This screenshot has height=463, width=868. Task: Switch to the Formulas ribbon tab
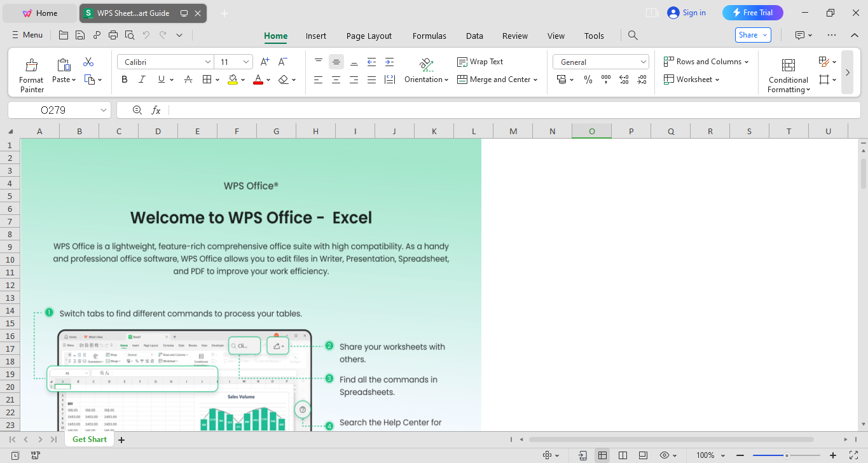(x=429, y=36)
